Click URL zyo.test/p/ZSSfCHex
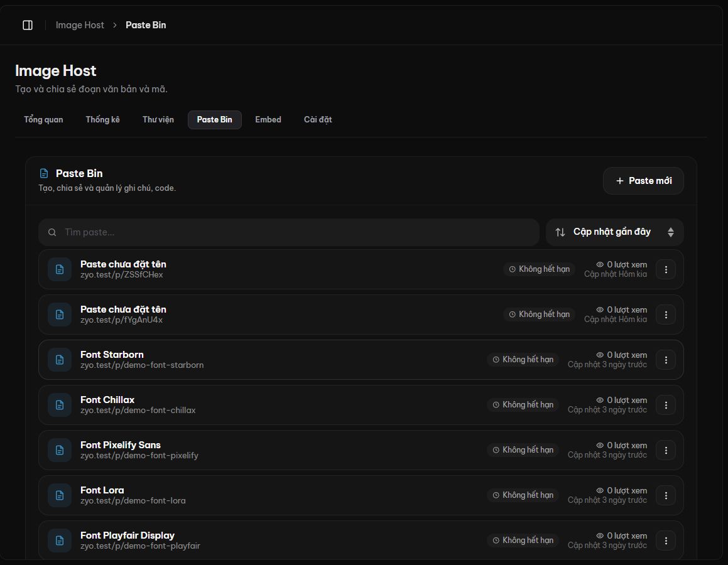The height and width of the screenshot is (565, 728). [122, 274]
